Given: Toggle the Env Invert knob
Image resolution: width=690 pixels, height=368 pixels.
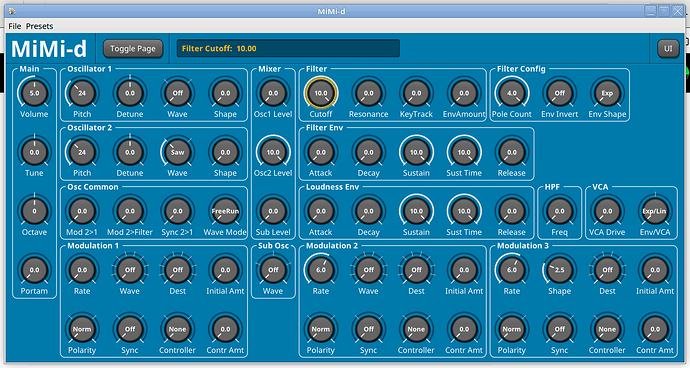Looking at the screenshot, I should [559, 93].
